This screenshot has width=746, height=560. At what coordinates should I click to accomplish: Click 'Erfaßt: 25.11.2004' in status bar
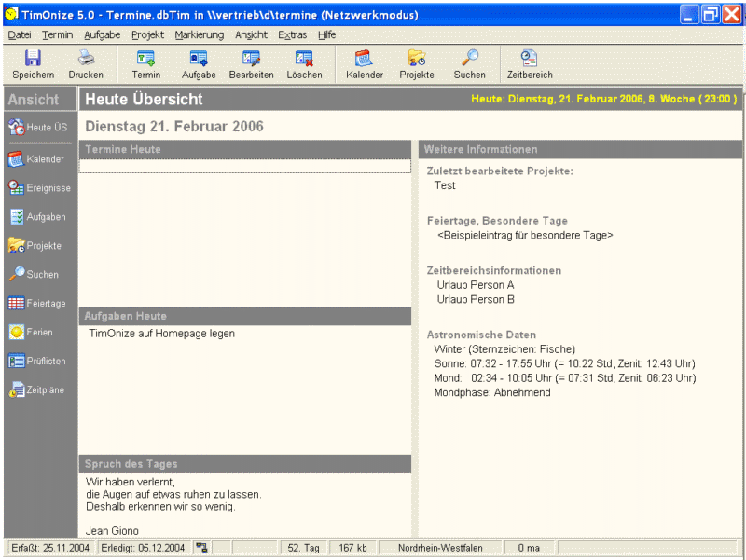[50, 548]
